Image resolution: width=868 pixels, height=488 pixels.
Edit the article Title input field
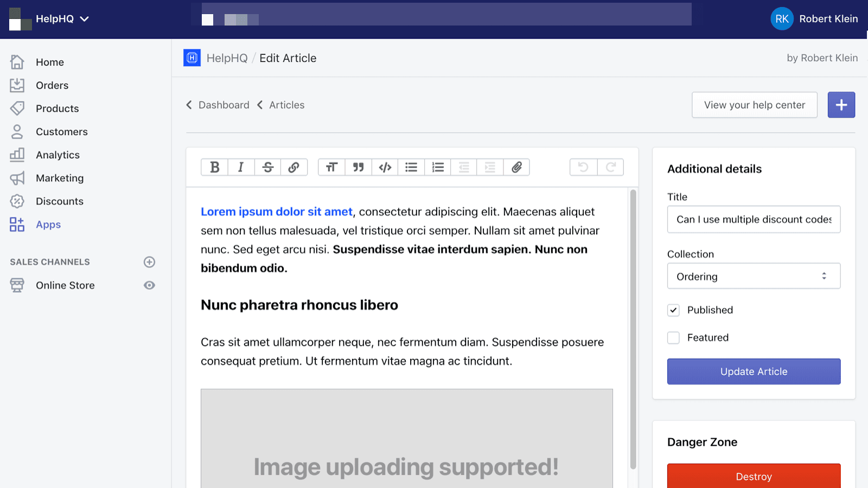tap(753, 220)
